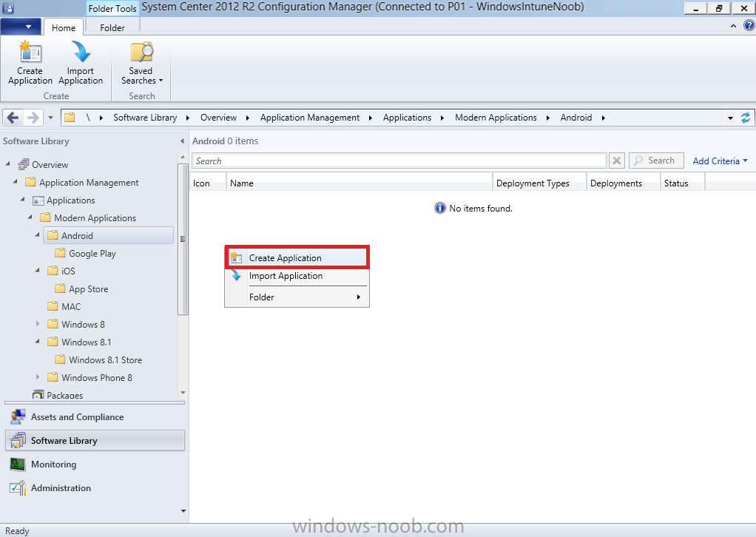Open the workspace options arrow at bottom

pyautogui.click(x=183, y=511)
